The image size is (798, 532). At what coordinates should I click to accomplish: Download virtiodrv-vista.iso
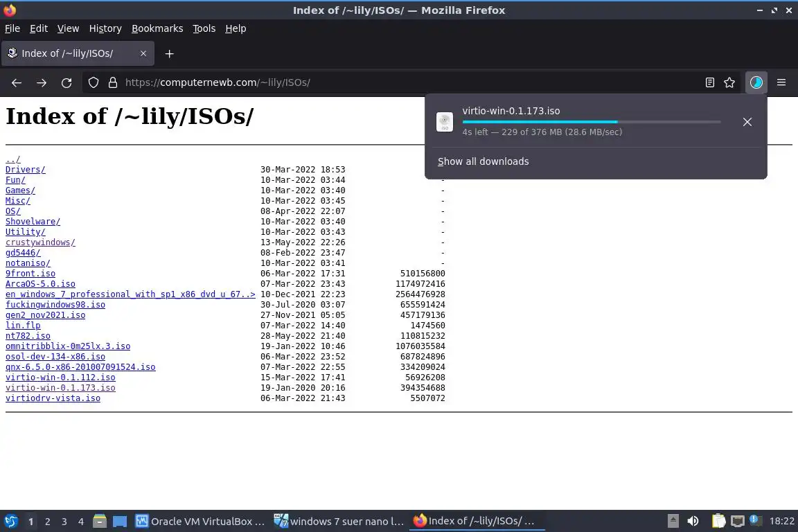[x=53, y=398]
